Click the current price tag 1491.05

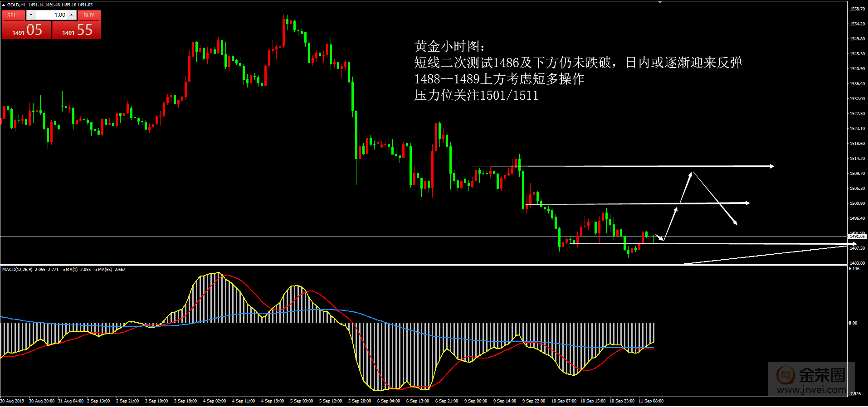pyautogui.click(x=857, y=236)
